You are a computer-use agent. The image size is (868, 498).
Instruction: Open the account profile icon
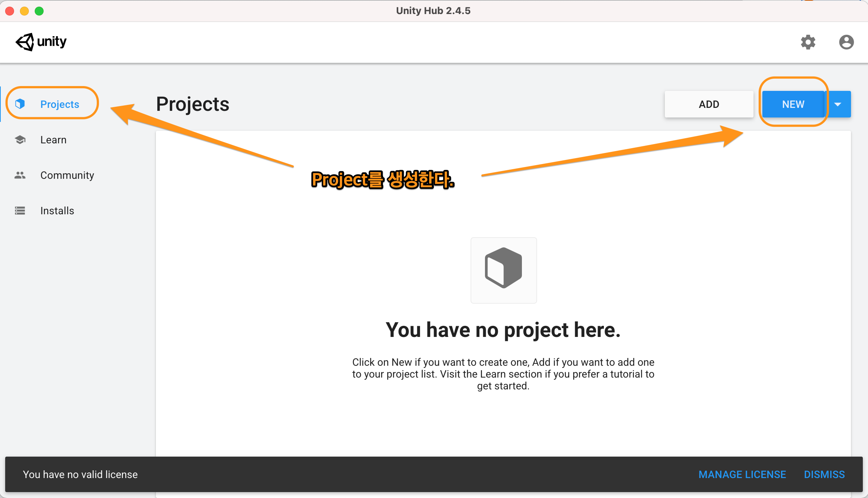pyautogui.click(x=846, y=42)
